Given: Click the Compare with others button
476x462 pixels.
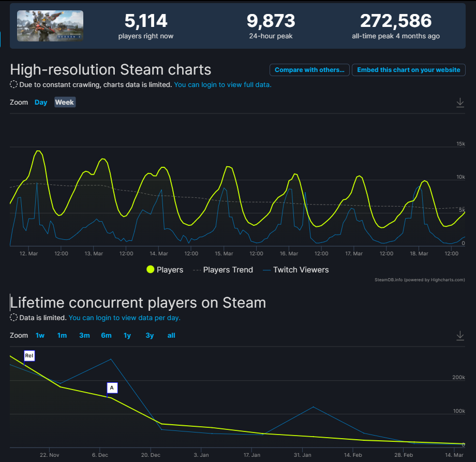Looking at the screenshot, I should coord(309,70).
